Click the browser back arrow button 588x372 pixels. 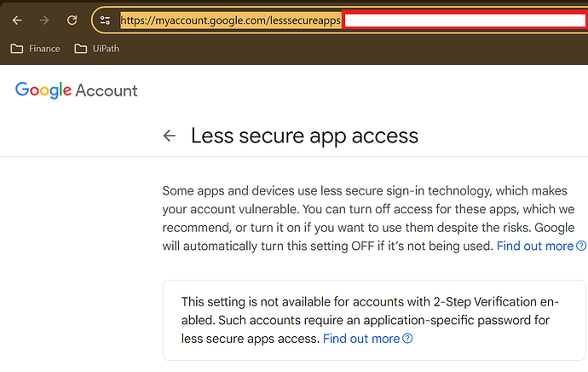(17, 20)
